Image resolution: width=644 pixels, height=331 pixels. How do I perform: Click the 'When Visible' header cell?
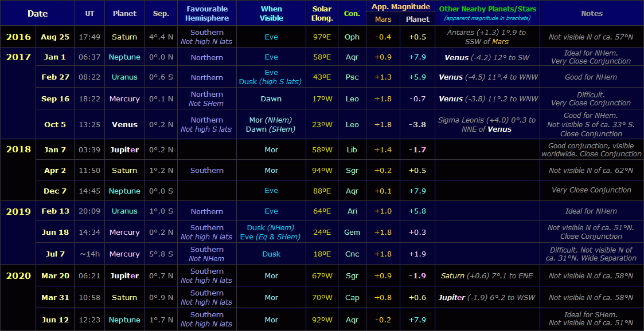271,13
